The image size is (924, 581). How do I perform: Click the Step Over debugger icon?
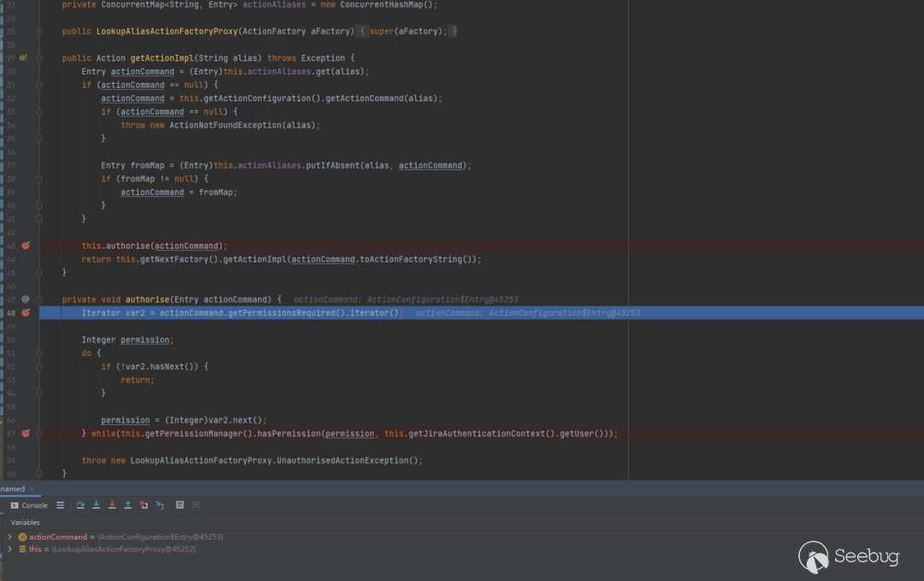point(80,505)
